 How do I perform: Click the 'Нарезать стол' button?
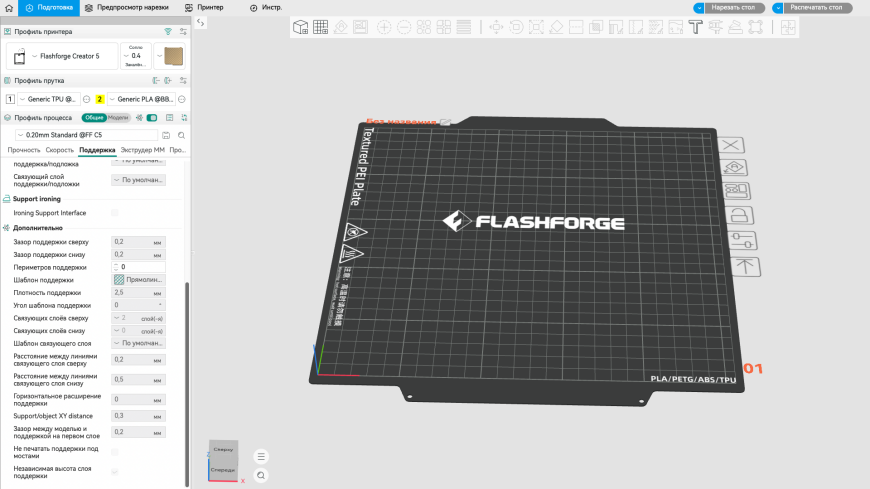point(735,8)
